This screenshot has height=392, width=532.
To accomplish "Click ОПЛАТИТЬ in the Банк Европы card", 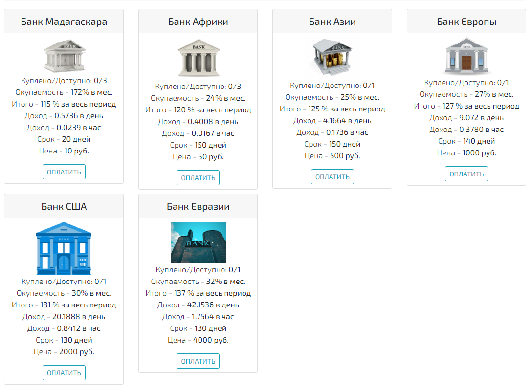I will pos(466,174).
